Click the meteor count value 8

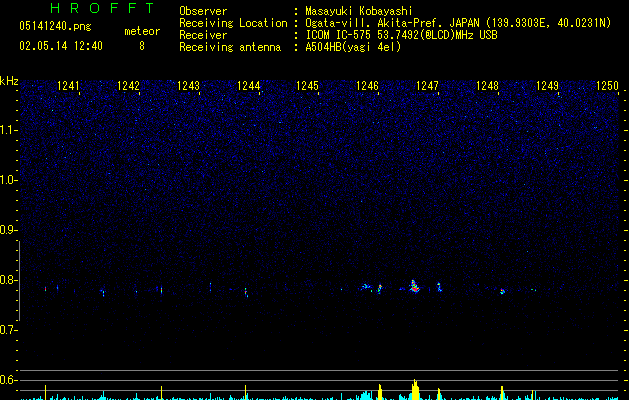[142, 46]
